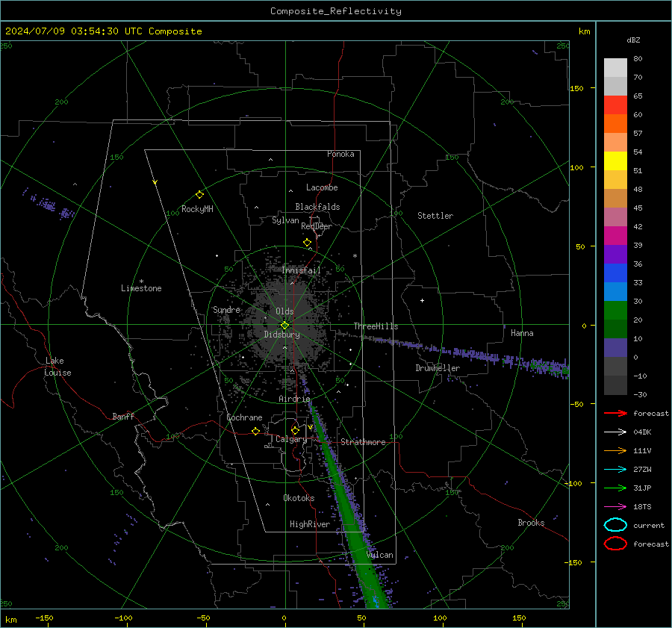The height and width of the screenshot is (628, 672).
Task: Select the white 04DK arrow in legend
Action: point(615,432)
